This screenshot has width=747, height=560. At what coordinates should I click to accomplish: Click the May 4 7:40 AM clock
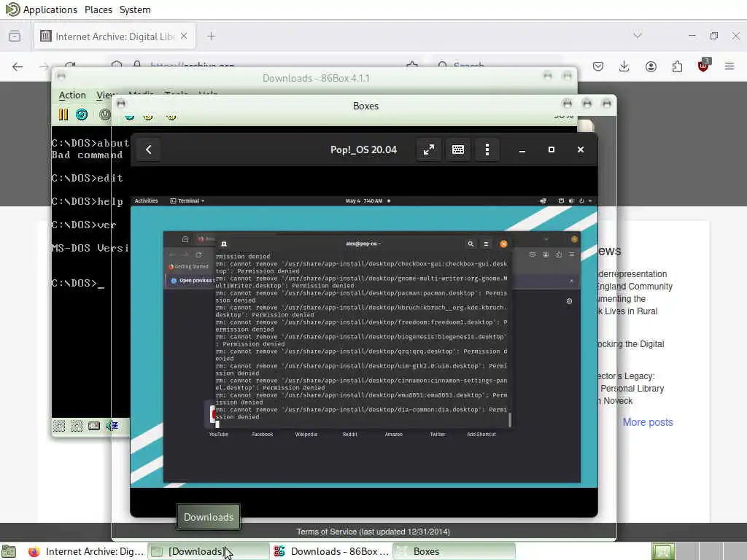click(x=364, y=201)
